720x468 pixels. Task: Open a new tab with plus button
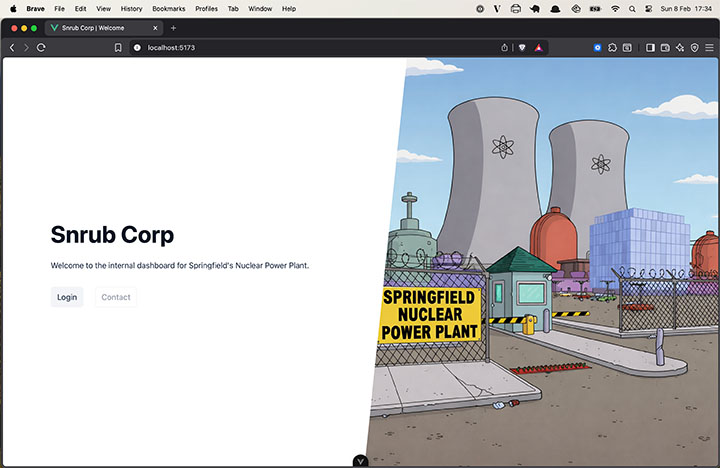coord(173,27)
